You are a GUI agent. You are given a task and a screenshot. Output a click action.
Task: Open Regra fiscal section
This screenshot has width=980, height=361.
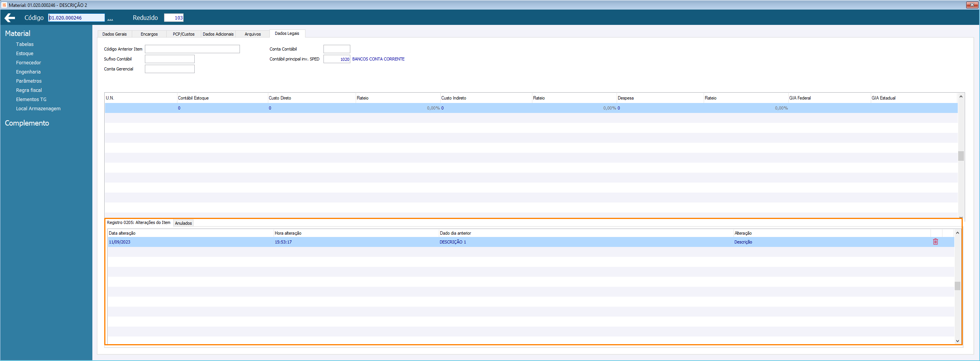[x=29, y=90]
